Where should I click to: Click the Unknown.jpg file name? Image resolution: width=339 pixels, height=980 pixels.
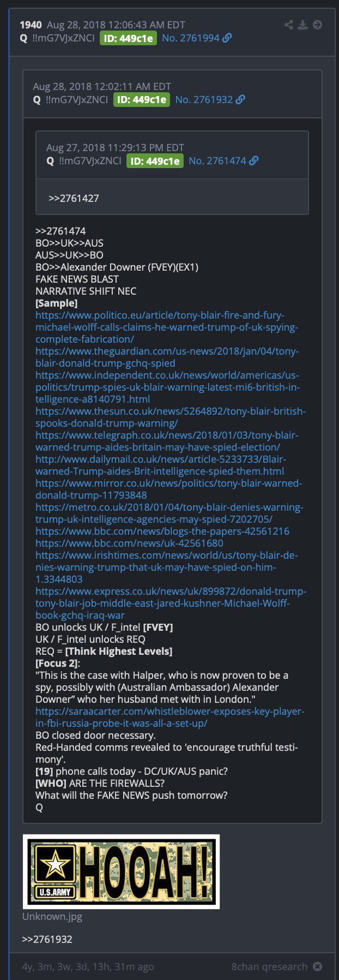52,916
